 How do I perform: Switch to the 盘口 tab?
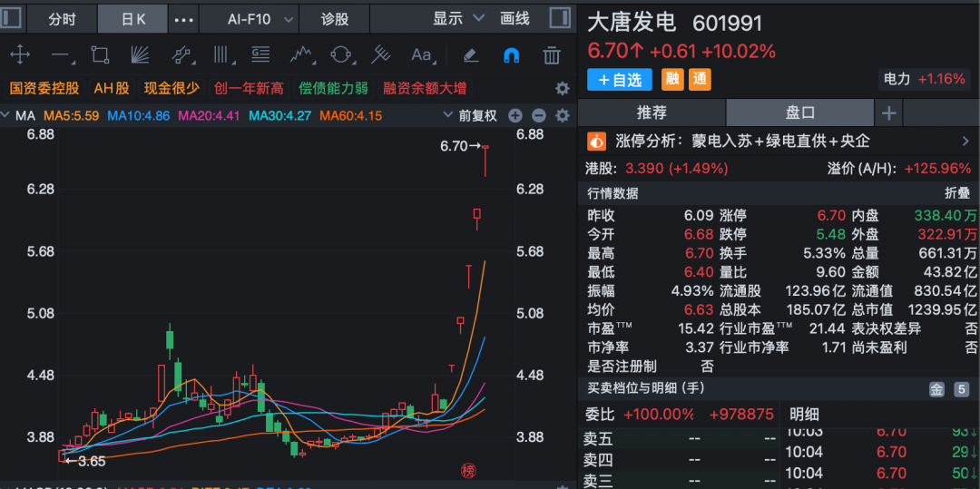tap(800, 113)
